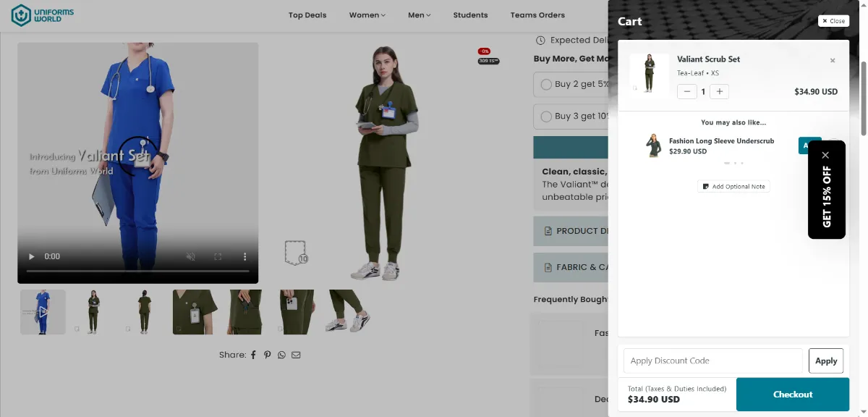Select the blue video thumbnail
Image resolution: width=868 pixels, height=417 pixels.
43,312
